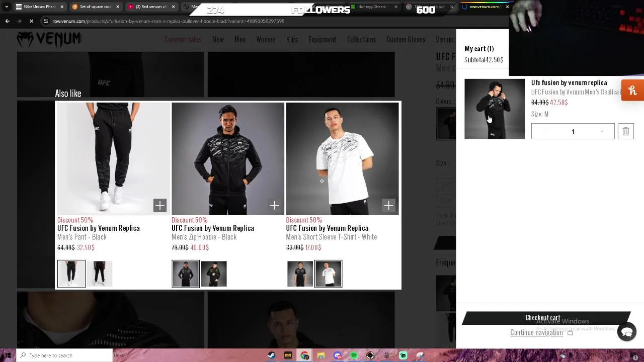Image resolution: width=644 pixels, height=362 pixels.
Task: Open Equipment navigation menu
Action: pyautogui.click(x=322, y=39)
